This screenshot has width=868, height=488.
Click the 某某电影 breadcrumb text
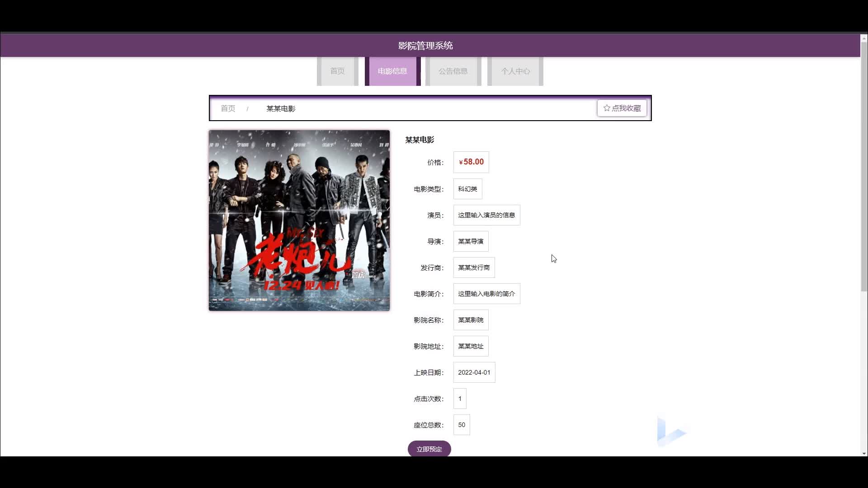tap(281, 108)
